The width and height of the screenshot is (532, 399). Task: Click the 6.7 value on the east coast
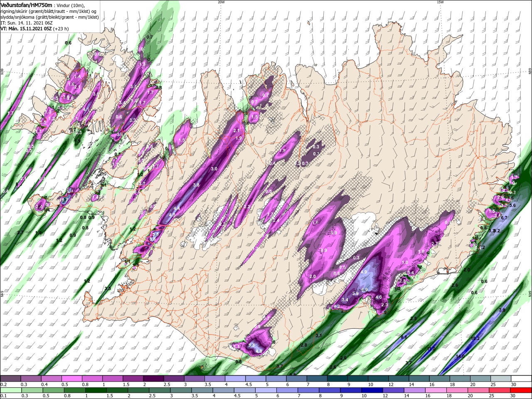tap(504, 218)
